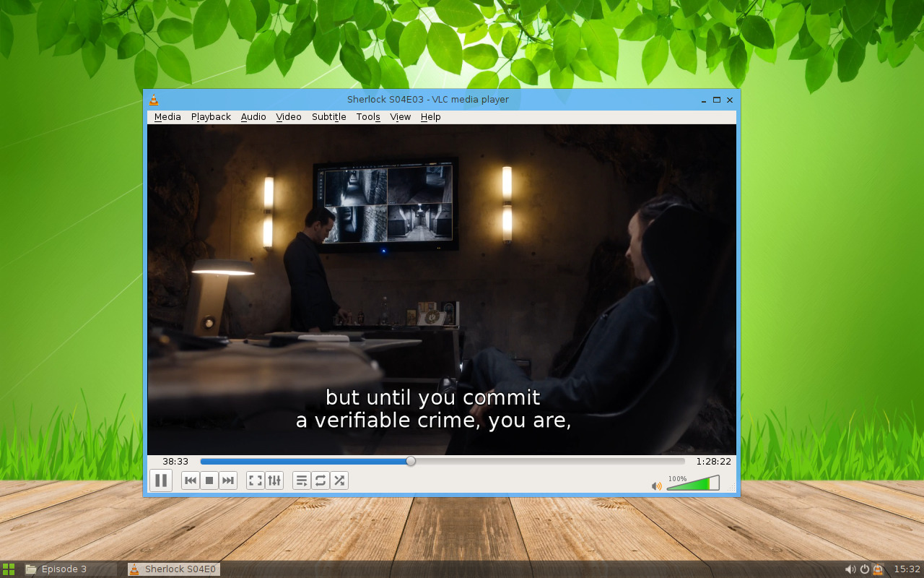This screenshot has height=578, width=924.
Task: Mute audio via the speaker icon
Action: [655, 485]
